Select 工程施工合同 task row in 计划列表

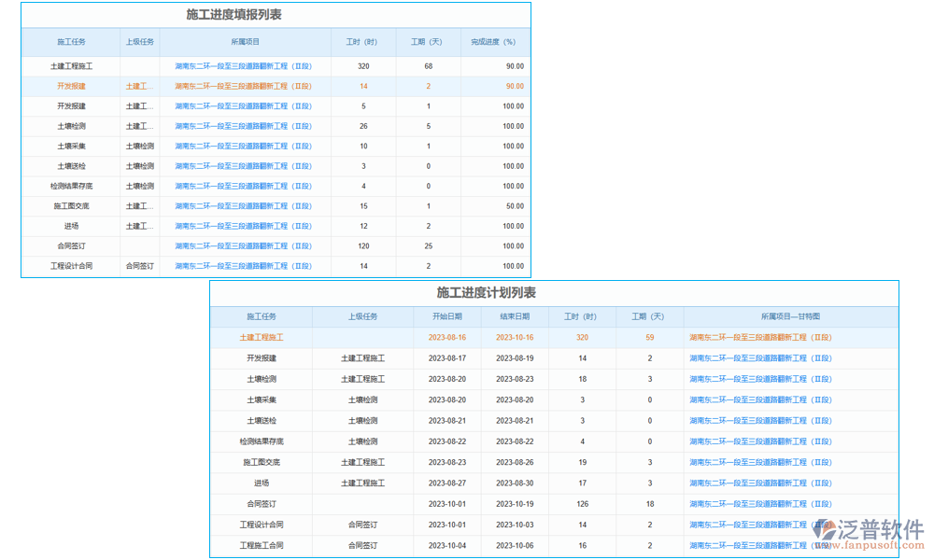coord(261,546)
